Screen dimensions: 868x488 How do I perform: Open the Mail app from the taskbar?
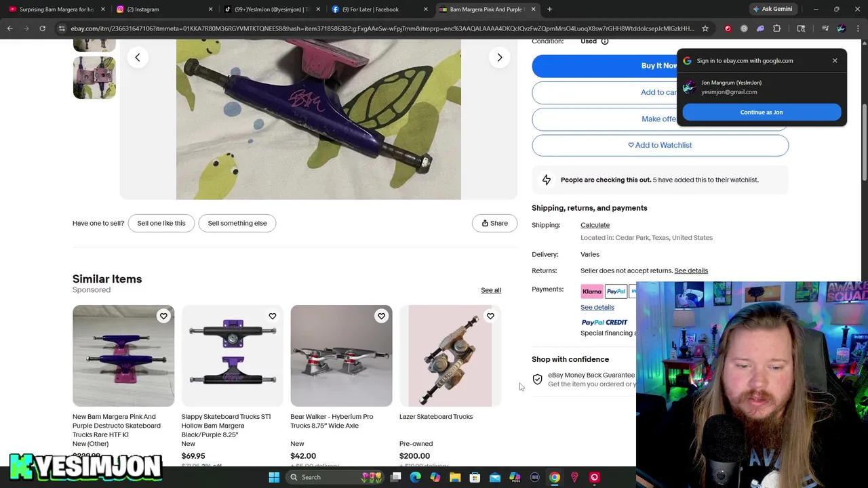pos(495,477)
